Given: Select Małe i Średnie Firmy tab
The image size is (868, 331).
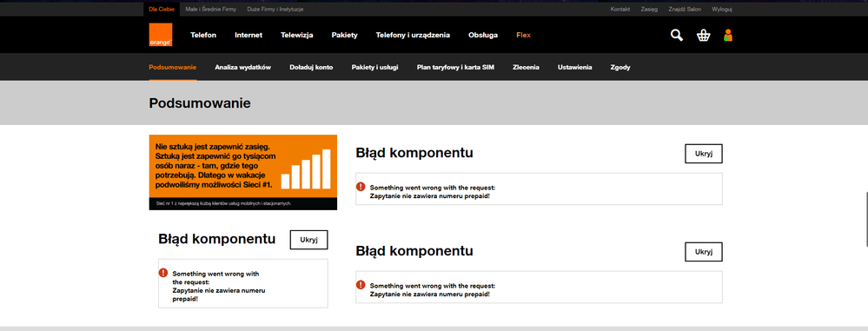Looking at the screenshot, I should tap(210, 10).
